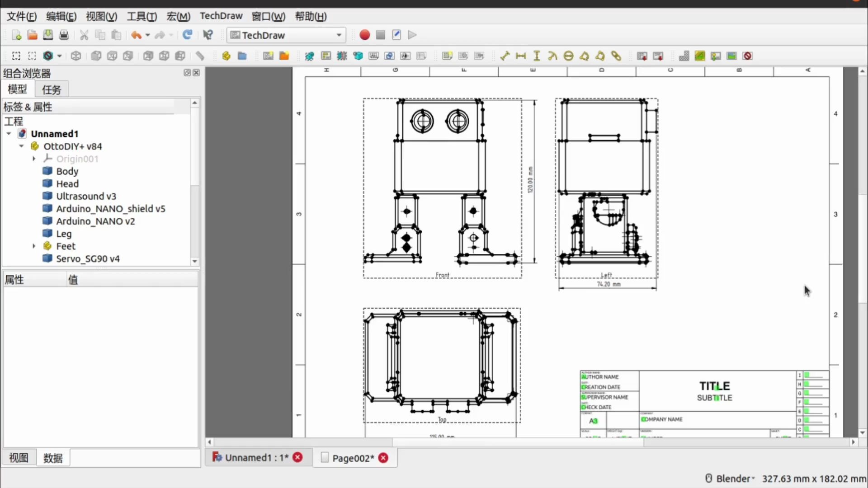Screen dimensions: 868x488
Task: Switch to the 任务 tab
Action: point(52,89)
